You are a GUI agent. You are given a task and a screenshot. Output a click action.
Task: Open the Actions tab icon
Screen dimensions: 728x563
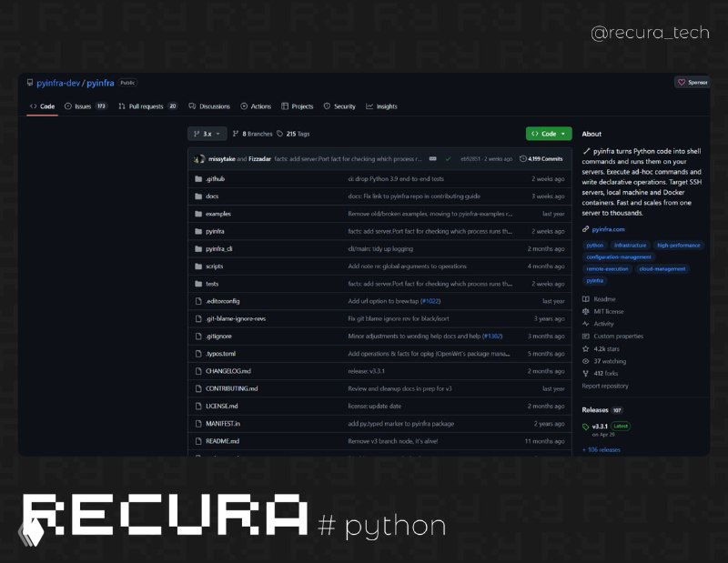coord(243,106)
